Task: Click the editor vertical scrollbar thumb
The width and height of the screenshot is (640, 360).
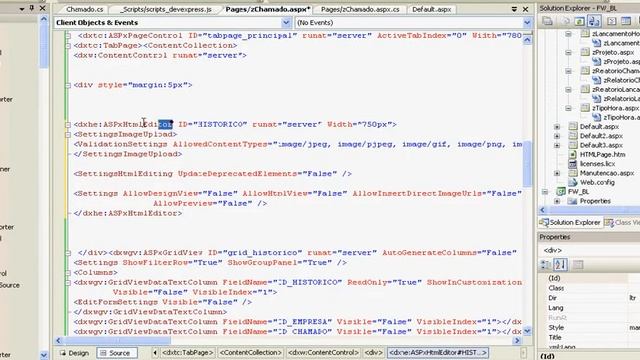Action: (x=527, y=163)
